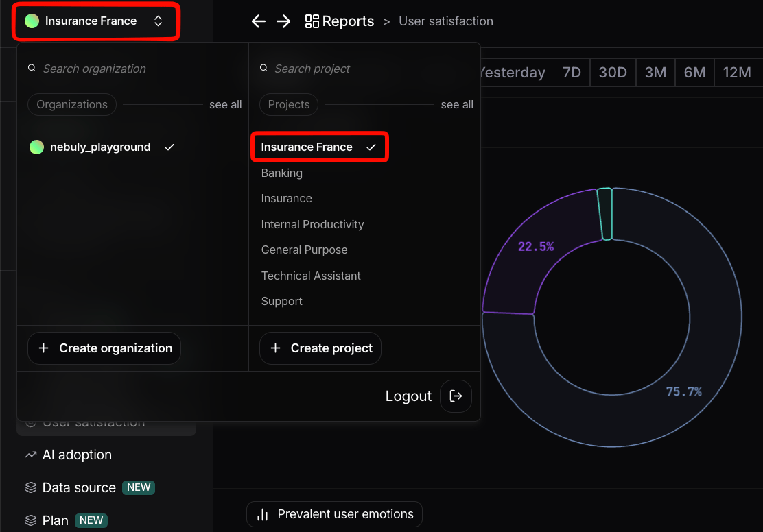Click the NEW badge beside Plan

[91, 520]
